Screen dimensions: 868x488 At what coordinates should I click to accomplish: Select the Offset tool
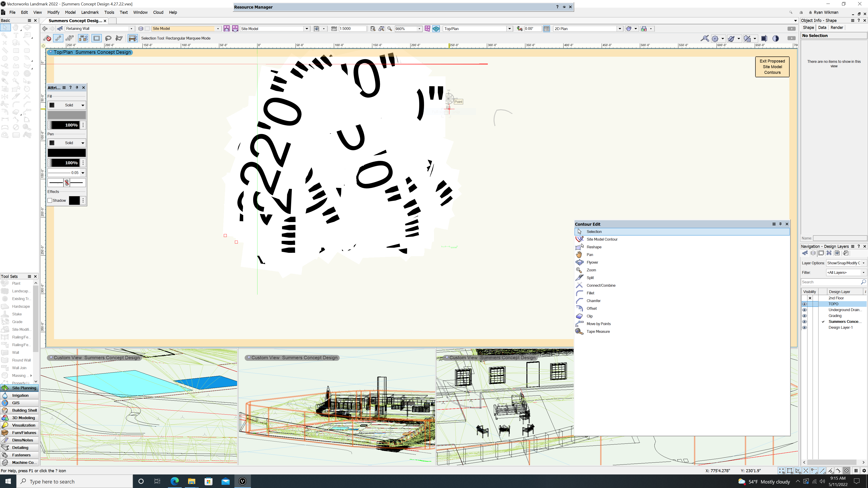(591, 308)
